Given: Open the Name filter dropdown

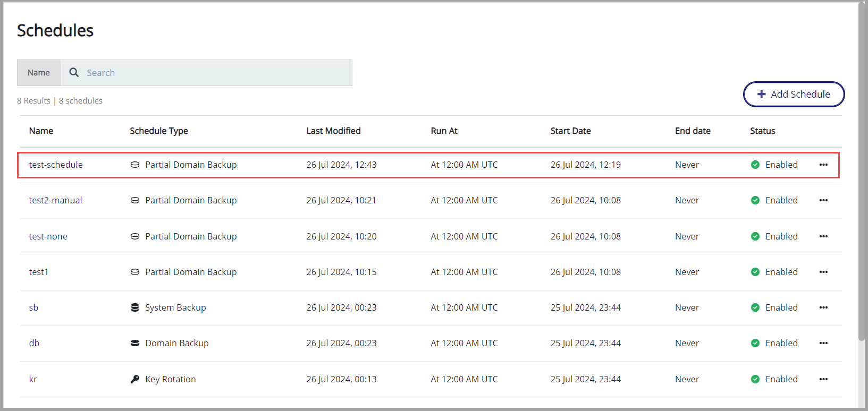Looking at the screenshot, I should tap(39, 73).
